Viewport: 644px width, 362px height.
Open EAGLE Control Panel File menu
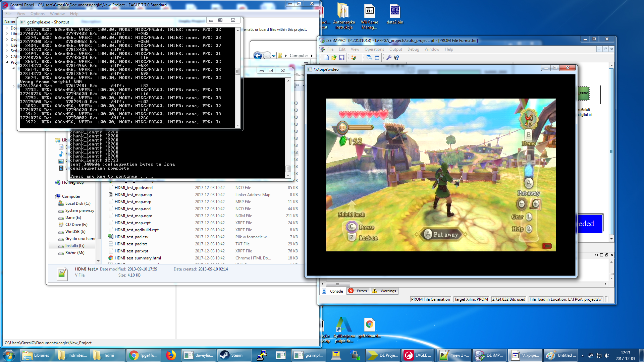(x=8, y=14)
